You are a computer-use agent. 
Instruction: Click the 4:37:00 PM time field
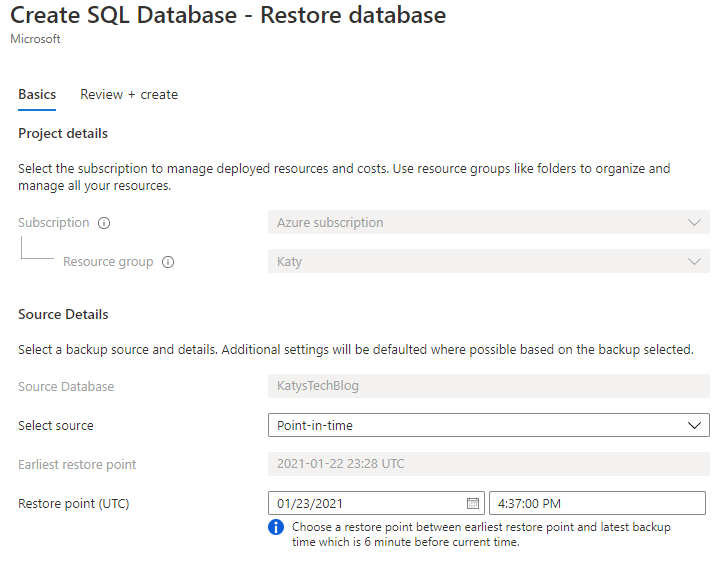pos(597,503)
